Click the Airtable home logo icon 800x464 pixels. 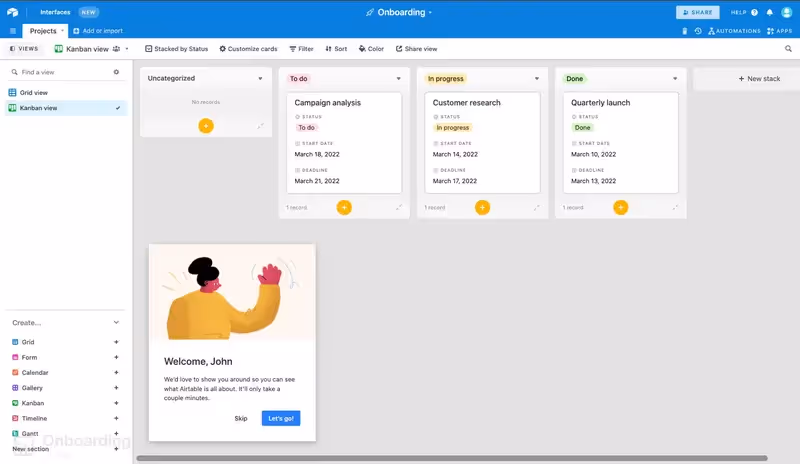click(13, 12)
